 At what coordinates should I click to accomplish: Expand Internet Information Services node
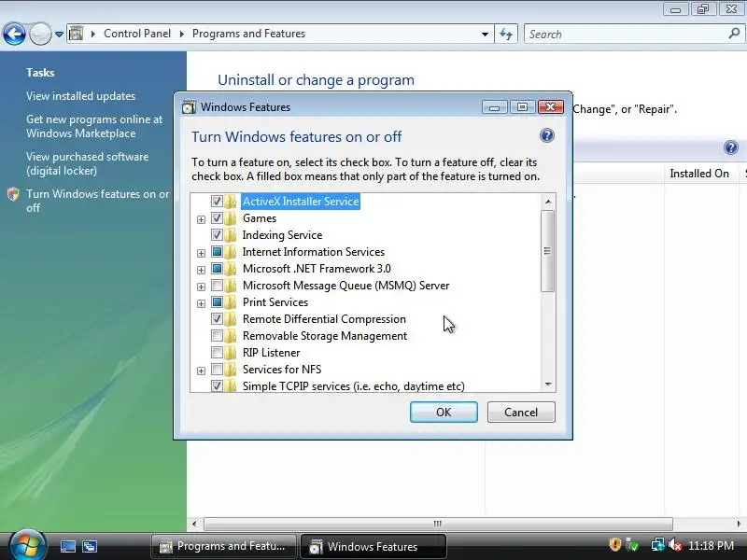click(x=201, y=253)
